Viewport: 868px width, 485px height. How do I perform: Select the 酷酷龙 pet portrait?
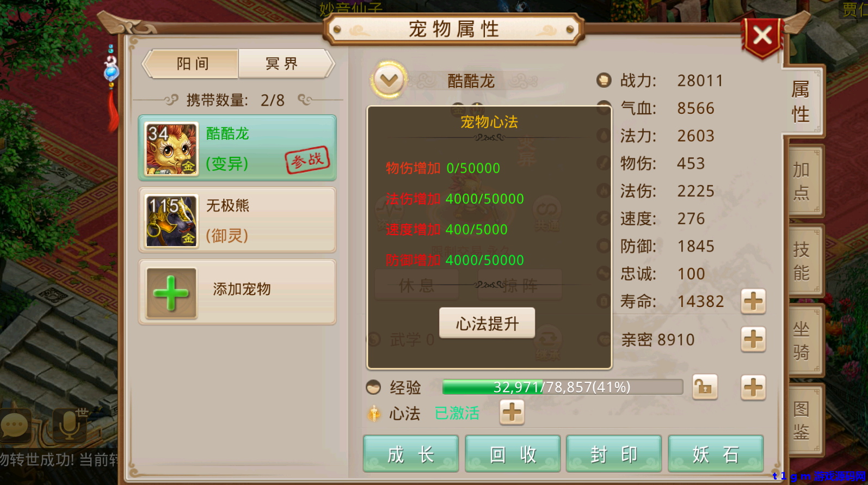click(x=171, y=149)
